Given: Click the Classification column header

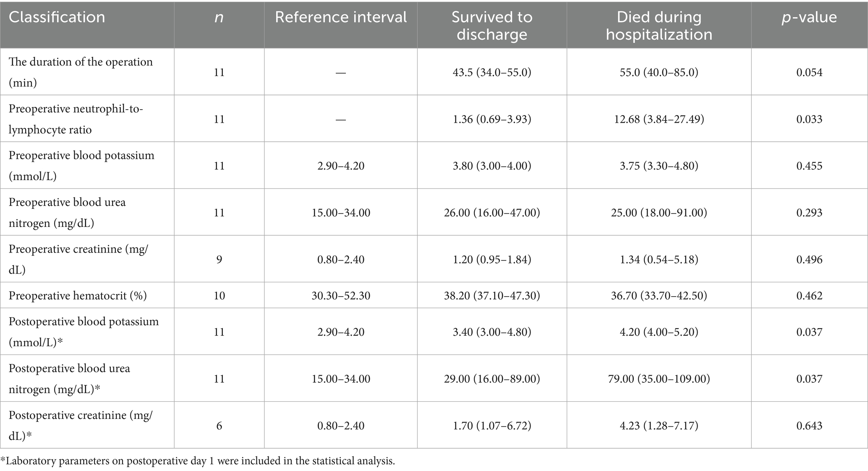Looking at the screenshot, I should [57, 18].
